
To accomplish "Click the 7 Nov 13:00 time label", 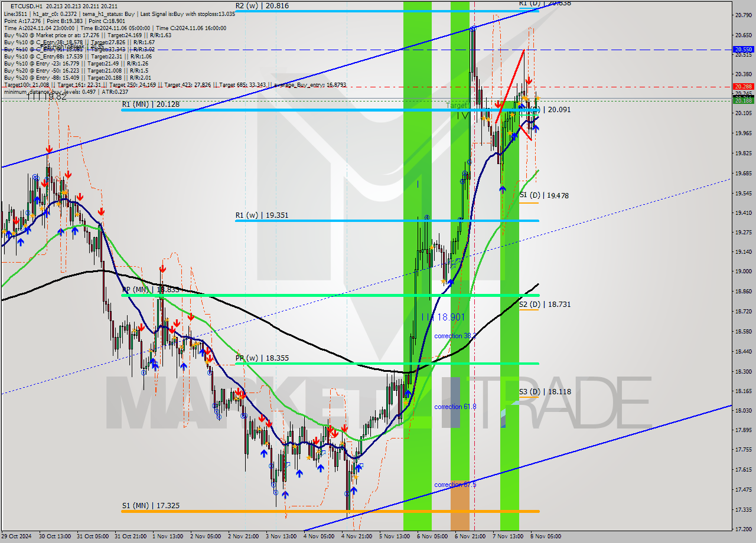I will click(x=508, y=537).
